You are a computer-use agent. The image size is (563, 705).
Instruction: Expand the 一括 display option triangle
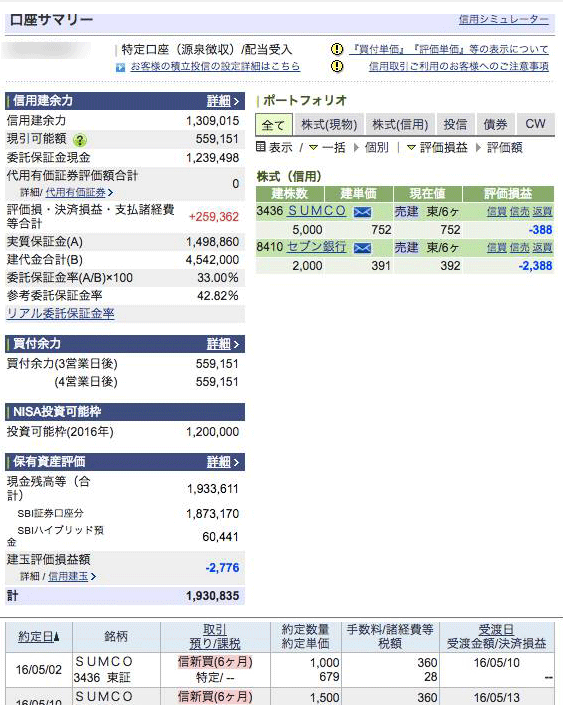click(x=313, y=147)
